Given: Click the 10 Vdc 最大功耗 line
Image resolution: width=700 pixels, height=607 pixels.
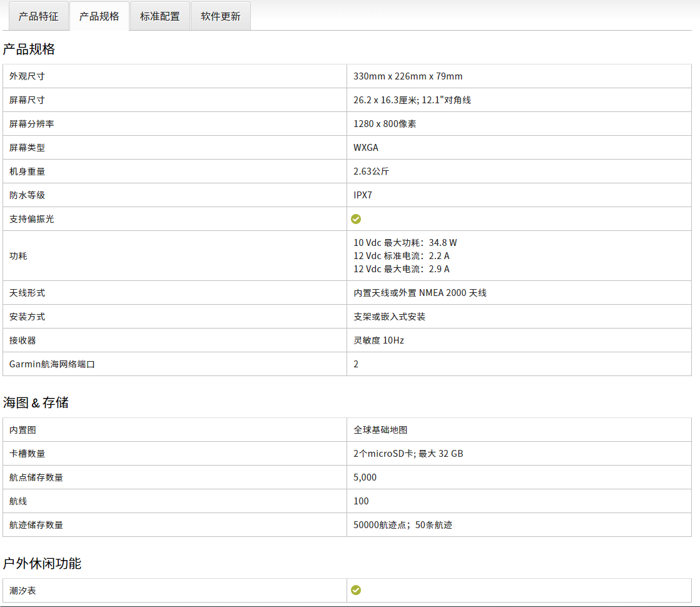Looking at the screenshot, I should 405,243.
